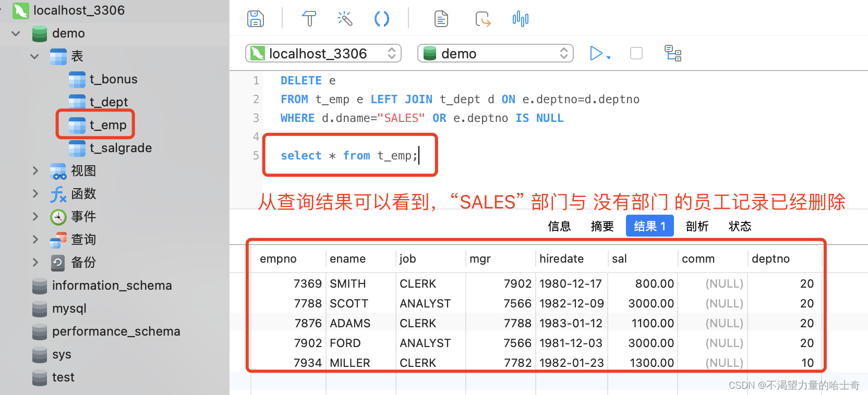Select the t_emp table
Image resolution: width=868 pixels, height=395 pixels.
tap(108, 125)
